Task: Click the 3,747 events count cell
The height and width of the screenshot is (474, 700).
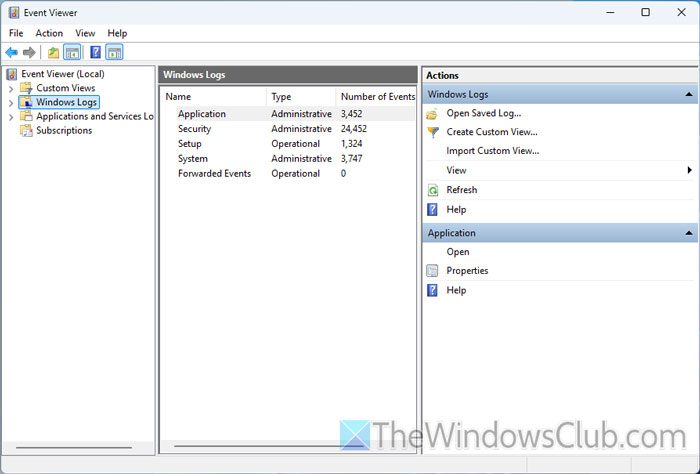Action: click(351, 158)
